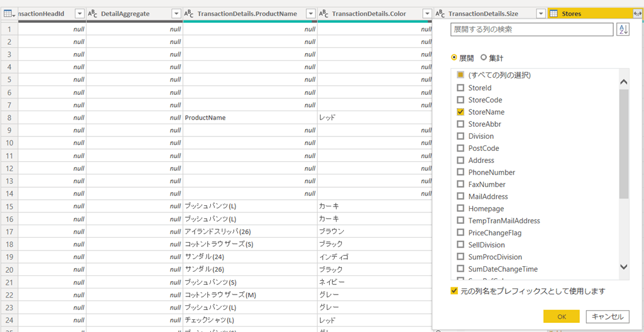Check the SumProcDivision checkbox
644x332 pixels.
(x=461, y=257)
